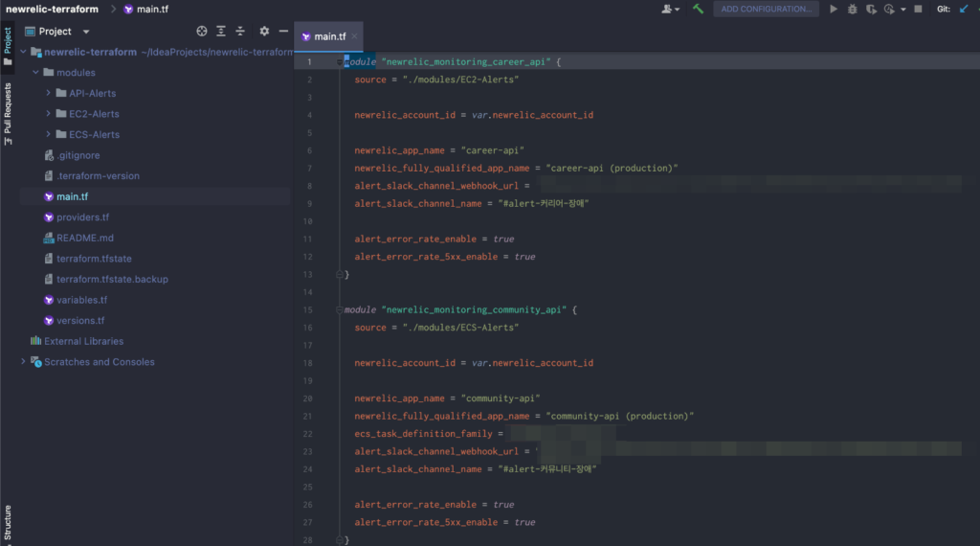
Task: Open the Project side tool tab
Action: pyautogui.click(x=8, y=46)
